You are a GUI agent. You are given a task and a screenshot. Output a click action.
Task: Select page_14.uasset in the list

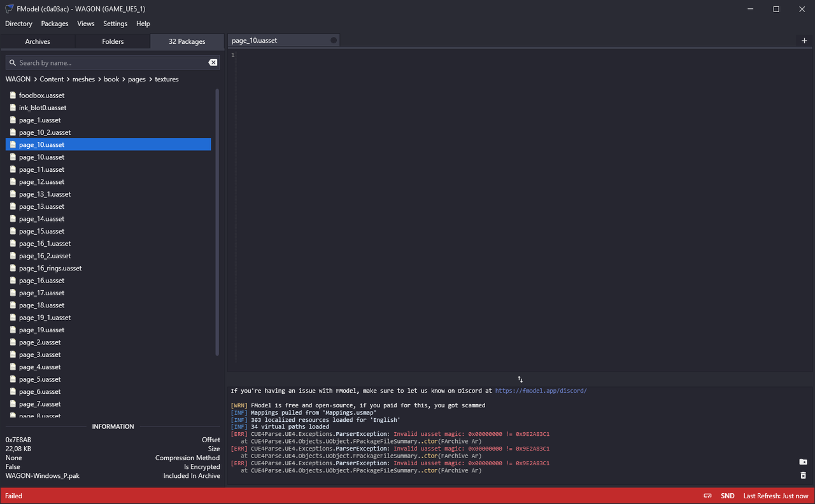click(108, 219)
